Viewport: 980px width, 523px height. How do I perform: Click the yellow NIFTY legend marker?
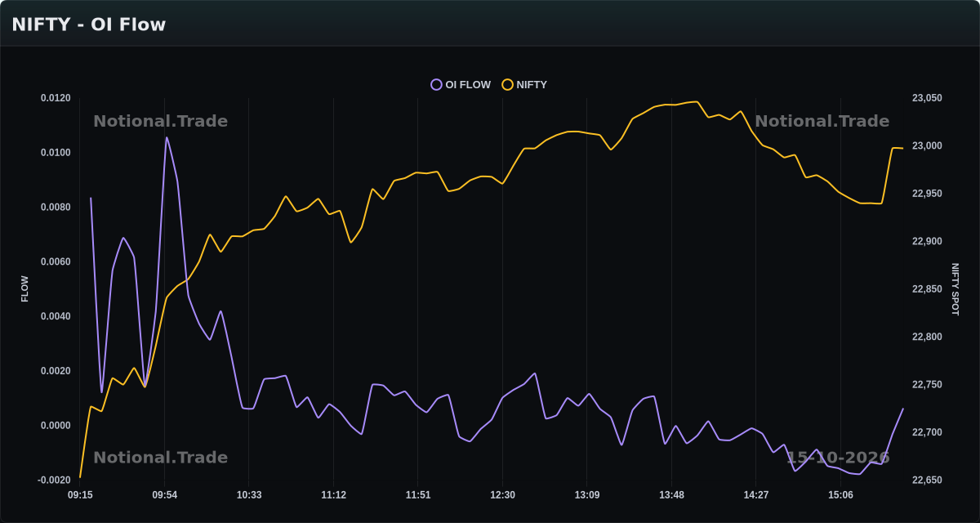pyautogui.click(x=507, y=84)
